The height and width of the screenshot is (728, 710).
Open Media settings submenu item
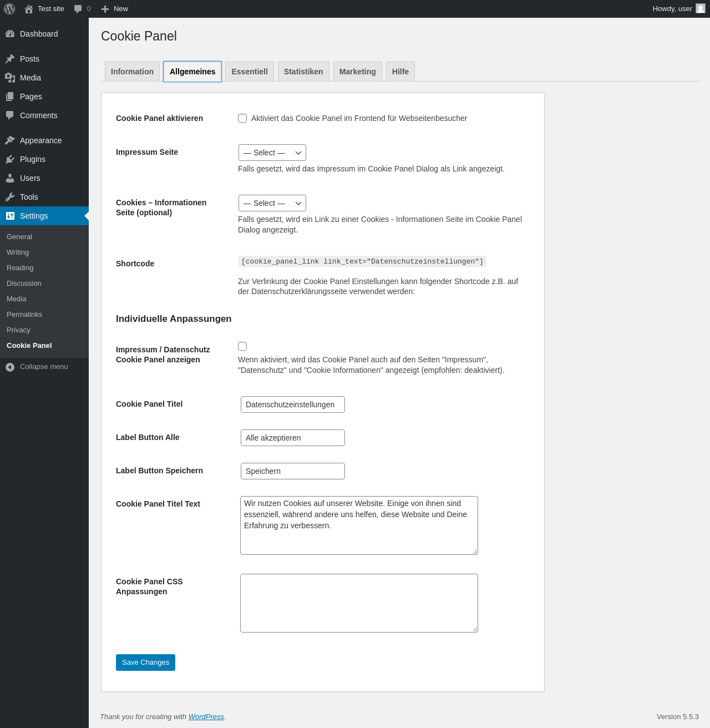[17, 299]
